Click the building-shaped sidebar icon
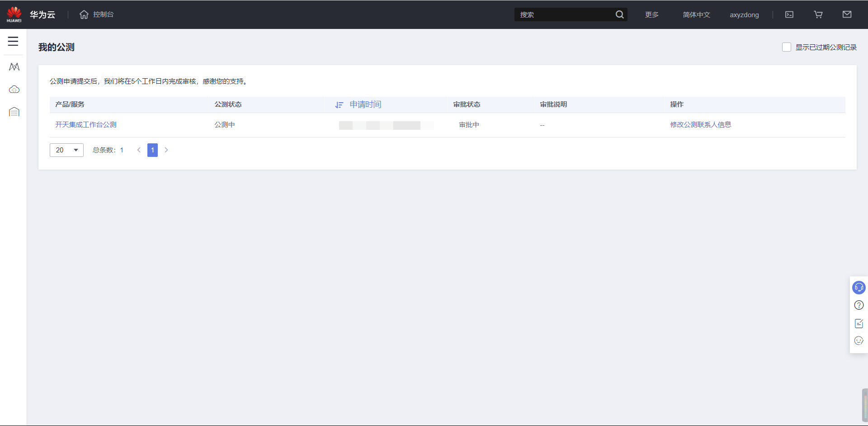This screenshot has width=868, height=426. point(14,111)
